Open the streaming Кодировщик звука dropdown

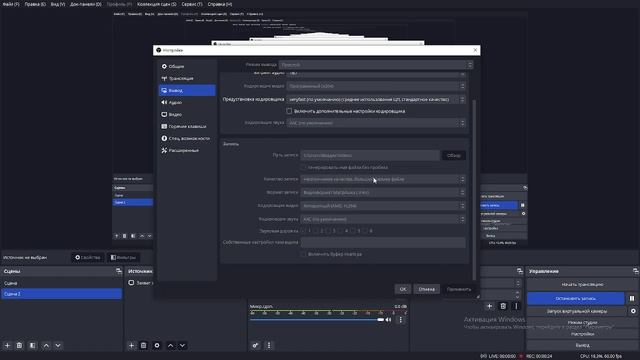[376, 123]
